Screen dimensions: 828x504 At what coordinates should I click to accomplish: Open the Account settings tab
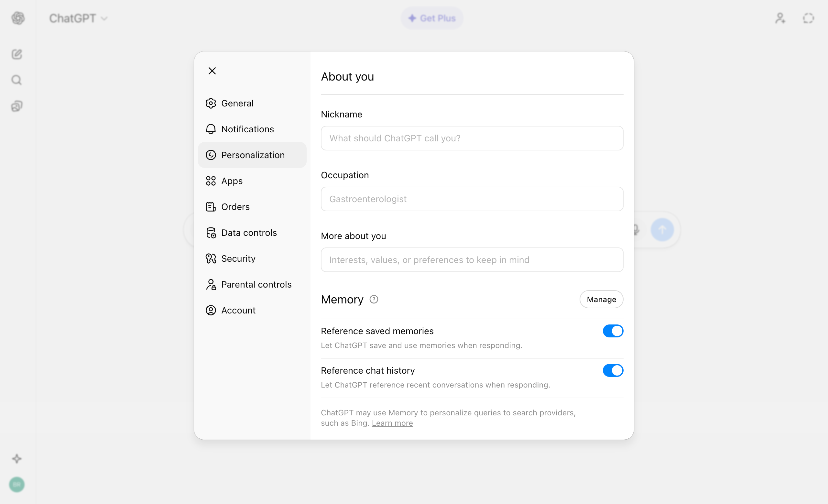pos(252,310)
